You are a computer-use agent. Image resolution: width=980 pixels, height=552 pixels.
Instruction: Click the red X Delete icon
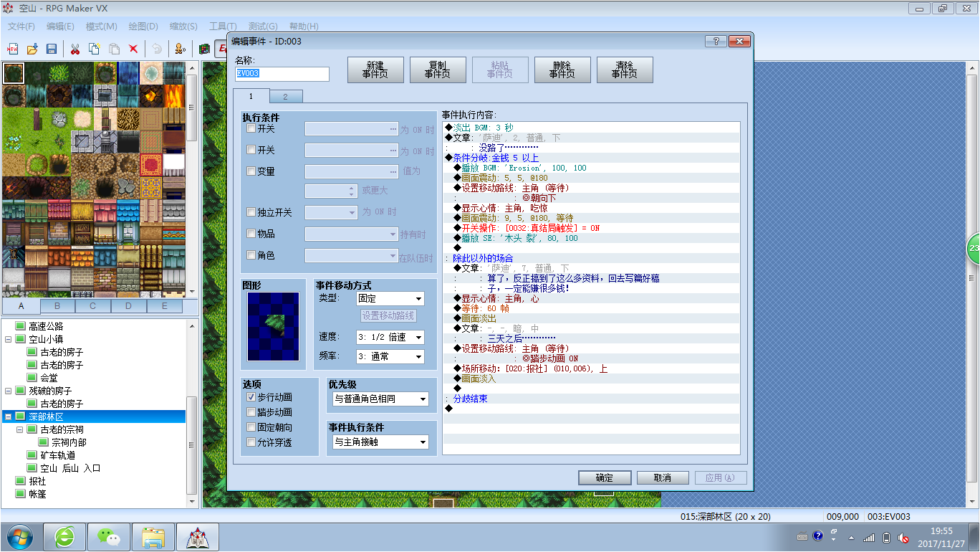click(x=133, y=49)
